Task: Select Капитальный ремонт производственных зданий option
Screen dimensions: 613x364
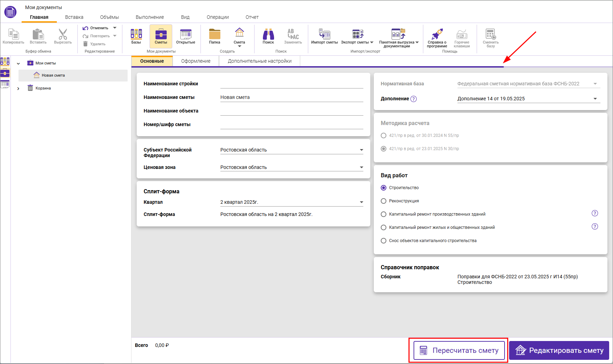Action: [x=384, y=214]
